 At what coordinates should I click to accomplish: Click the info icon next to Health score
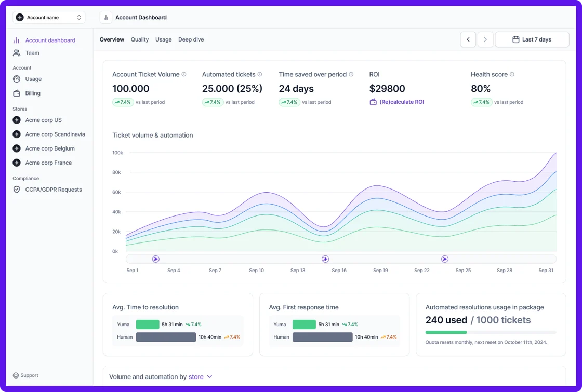click(x=512, y=74)
